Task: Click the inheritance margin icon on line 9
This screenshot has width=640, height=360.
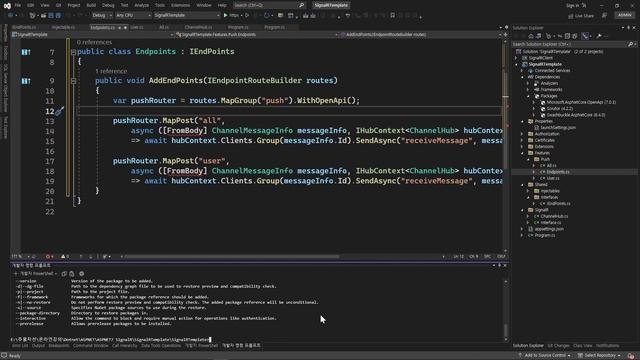Action: pos(26,81)
